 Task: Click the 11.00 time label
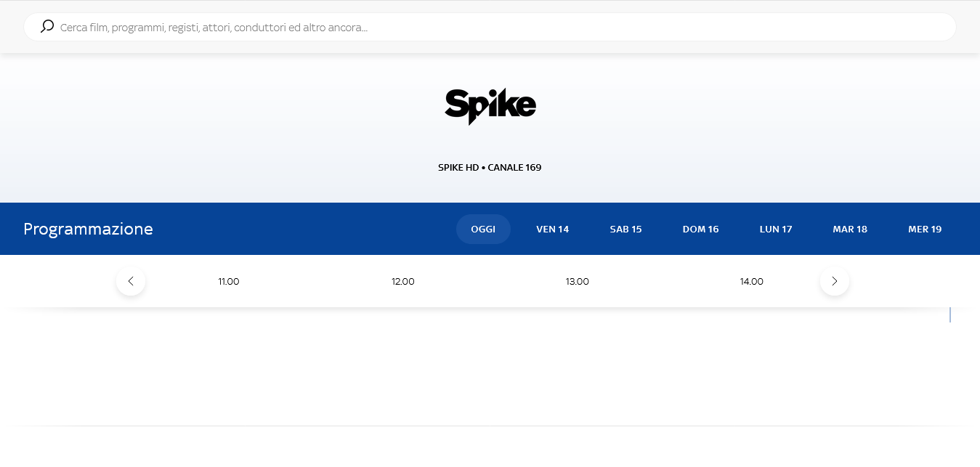tap(229, 282)
